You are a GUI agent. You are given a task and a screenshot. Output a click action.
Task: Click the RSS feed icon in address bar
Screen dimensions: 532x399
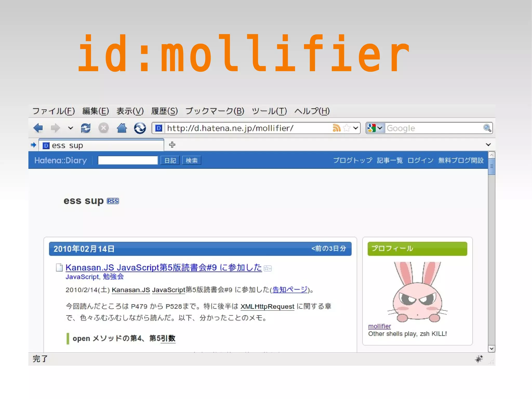point(336,128)
